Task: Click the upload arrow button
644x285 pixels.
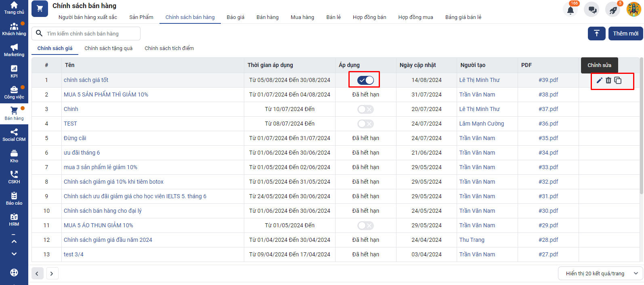Action: (x=596, y=34)
